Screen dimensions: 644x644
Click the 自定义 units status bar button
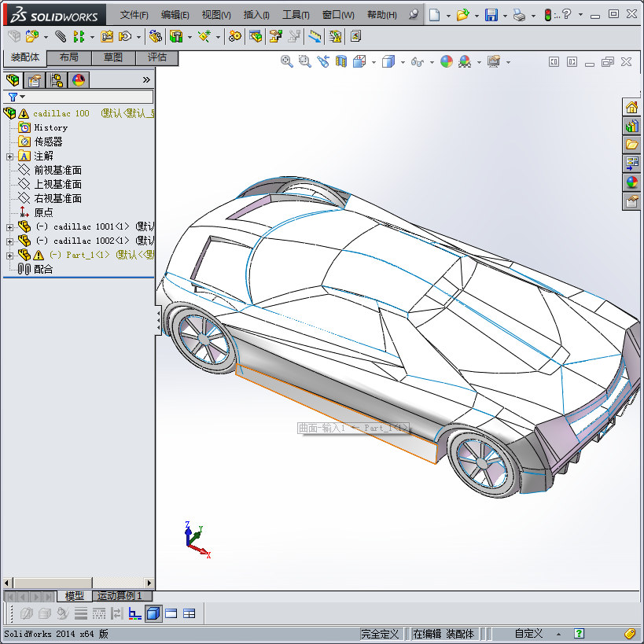pos(528,634)
